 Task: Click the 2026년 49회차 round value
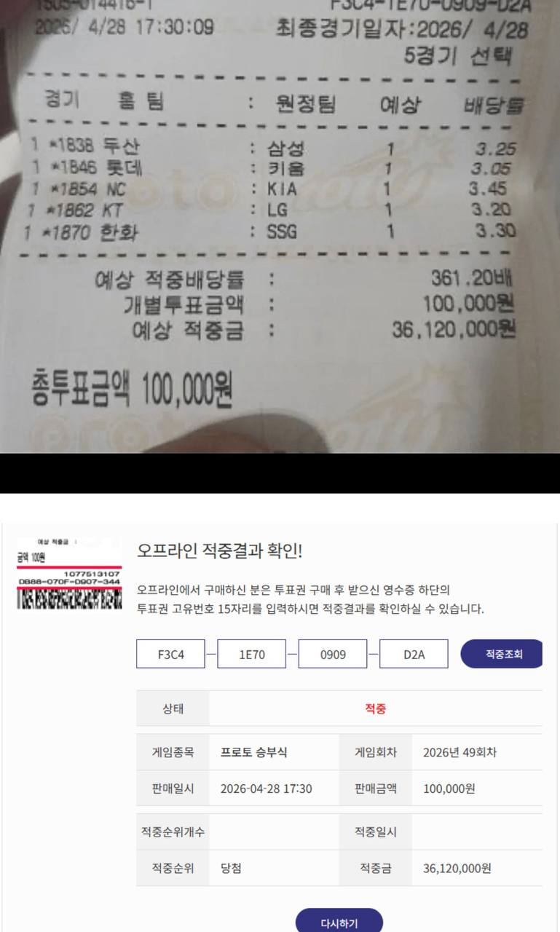tap(460, 752)
